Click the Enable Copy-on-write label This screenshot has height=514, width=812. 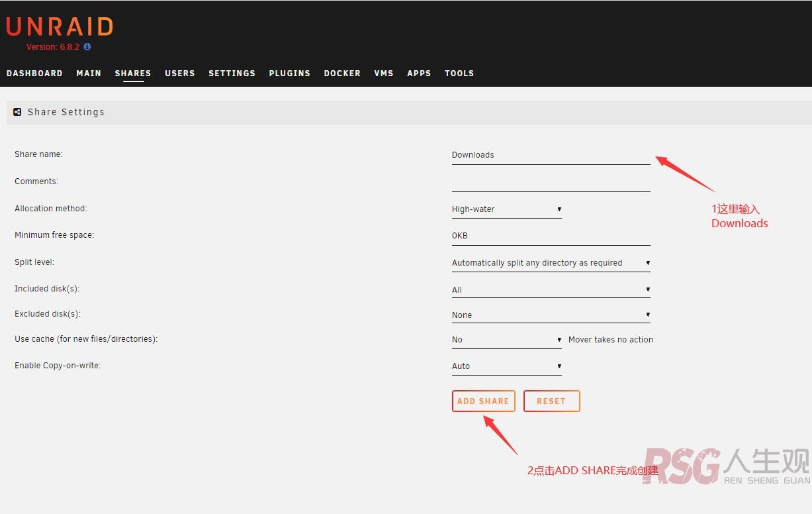pyautogui.click(x=58, y=366)
